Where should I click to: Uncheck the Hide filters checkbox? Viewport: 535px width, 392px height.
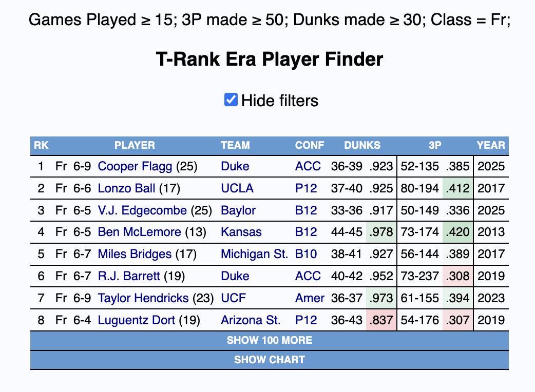tap(231, 100)
